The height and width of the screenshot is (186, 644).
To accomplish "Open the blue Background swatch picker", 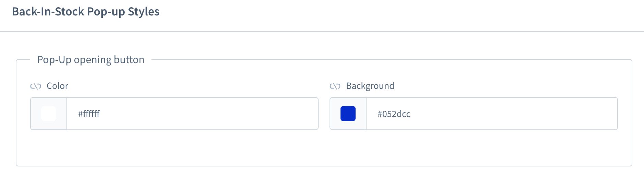I will pyautogui.click(x=348, y=114).
